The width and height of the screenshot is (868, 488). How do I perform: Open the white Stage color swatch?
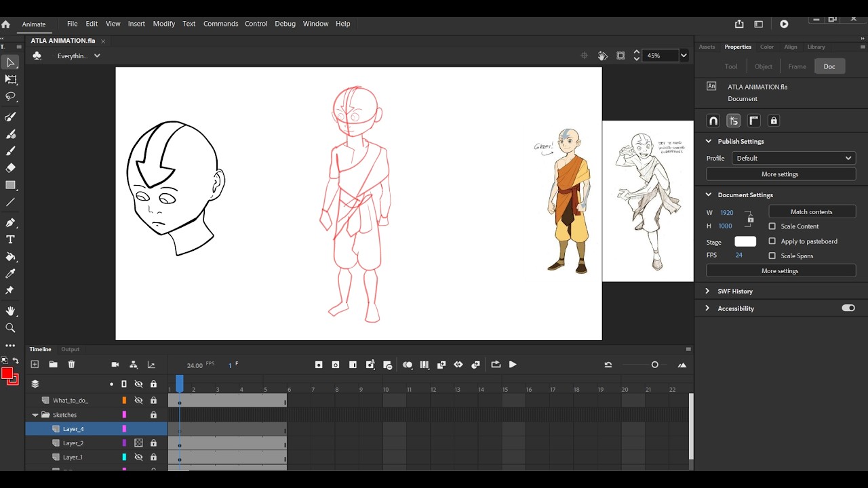point(745,242)
